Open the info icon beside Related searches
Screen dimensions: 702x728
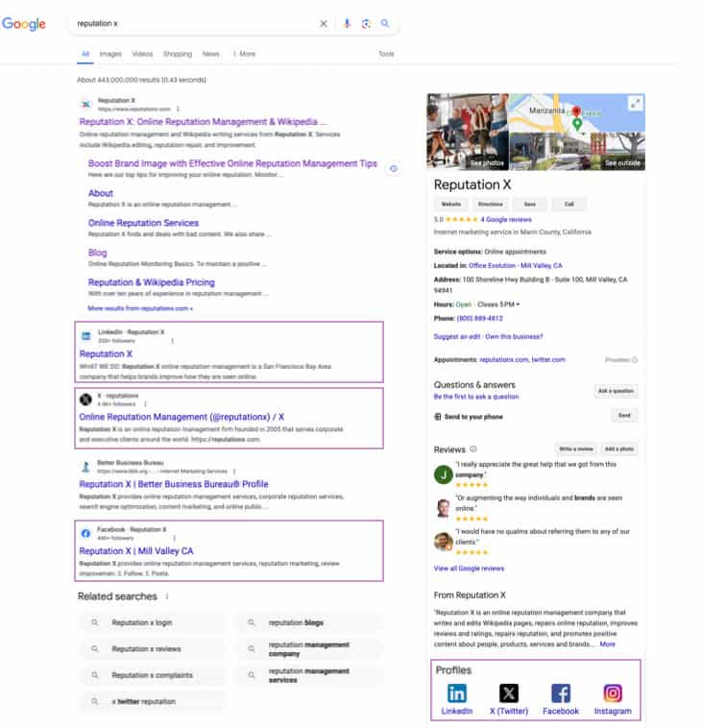167,596
